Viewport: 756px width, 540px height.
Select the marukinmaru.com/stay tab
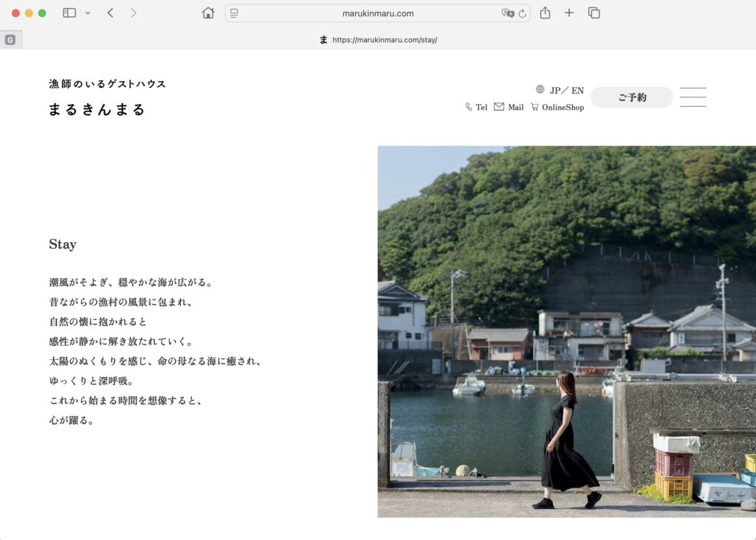378,40
